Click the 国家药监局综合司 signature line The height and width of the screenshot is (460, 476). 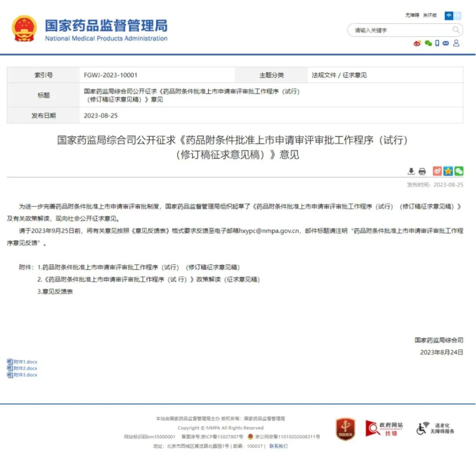[439, 340]
